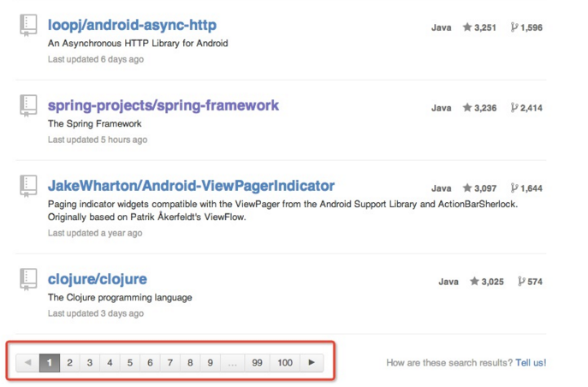View stargazers count 3,097 for Android-ViewPagerIndicator
588x387 pixels.
tap(479, 188)
